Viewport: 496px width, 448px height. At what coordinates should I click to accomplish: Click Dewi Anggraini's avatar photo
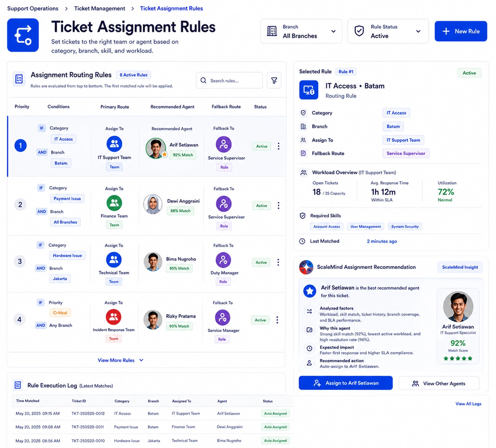point(153,204)
